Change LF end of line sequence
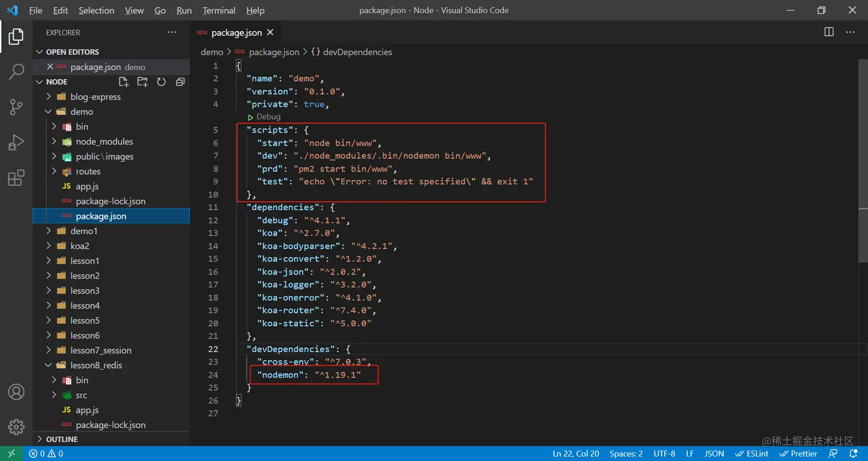The height and width of the screenshot is (461, 868). [x=689, y=454]
